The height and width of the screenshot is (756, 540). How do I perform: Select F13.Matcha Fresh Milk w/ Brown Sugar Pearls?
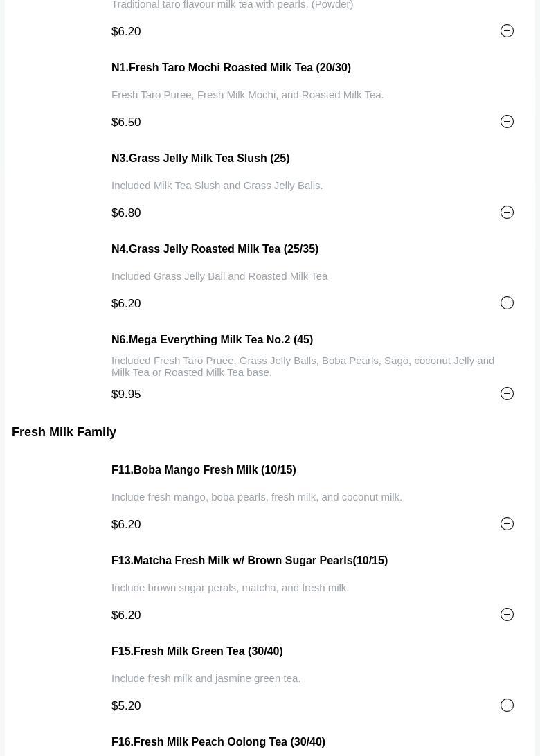coord(249,561)
